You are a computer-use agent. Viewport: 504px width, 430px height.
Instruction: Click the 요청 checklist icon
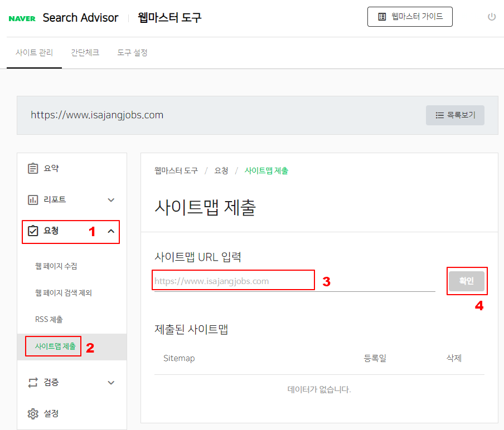(33, 231)
